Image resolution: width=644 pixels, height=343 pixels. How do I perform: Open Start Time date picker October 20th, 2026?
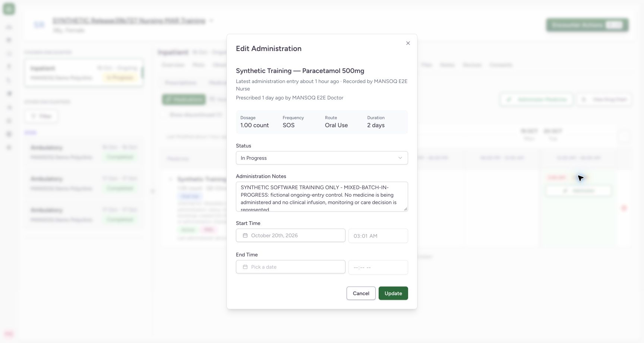click(x=291, y=235)
